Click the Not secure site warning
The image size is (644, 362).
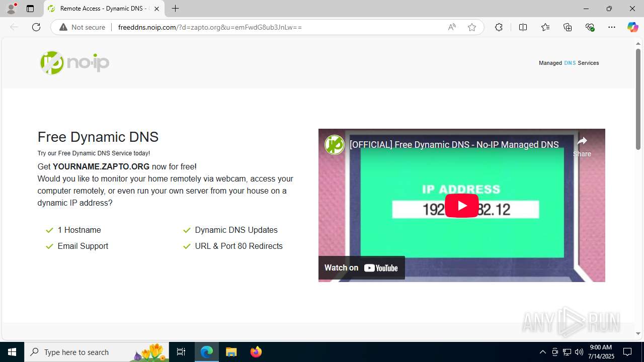(x=83, y=27)
